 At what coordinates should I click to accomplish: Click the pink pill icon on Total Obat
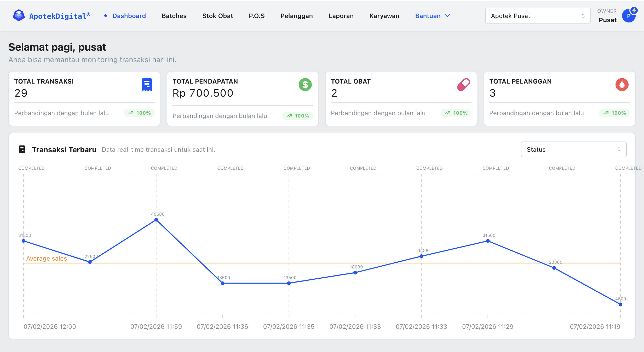[464, 85]
